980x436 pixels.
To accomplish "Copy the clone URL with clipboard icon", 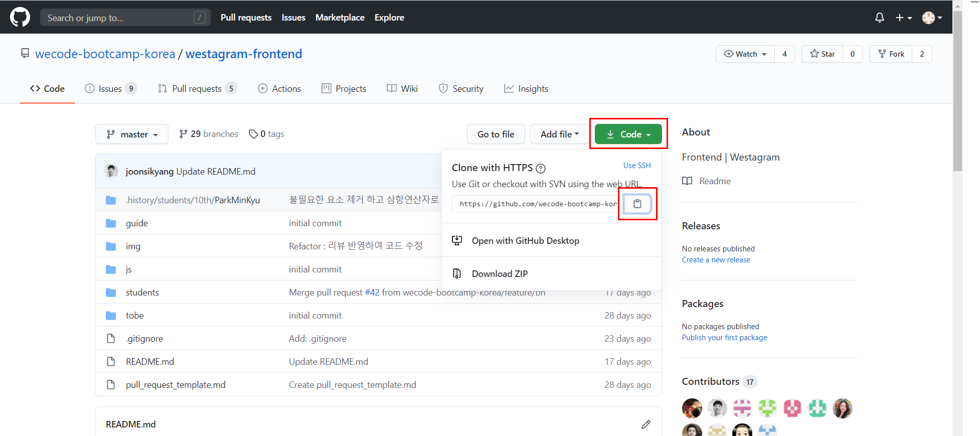I will (x=637, y=204).
